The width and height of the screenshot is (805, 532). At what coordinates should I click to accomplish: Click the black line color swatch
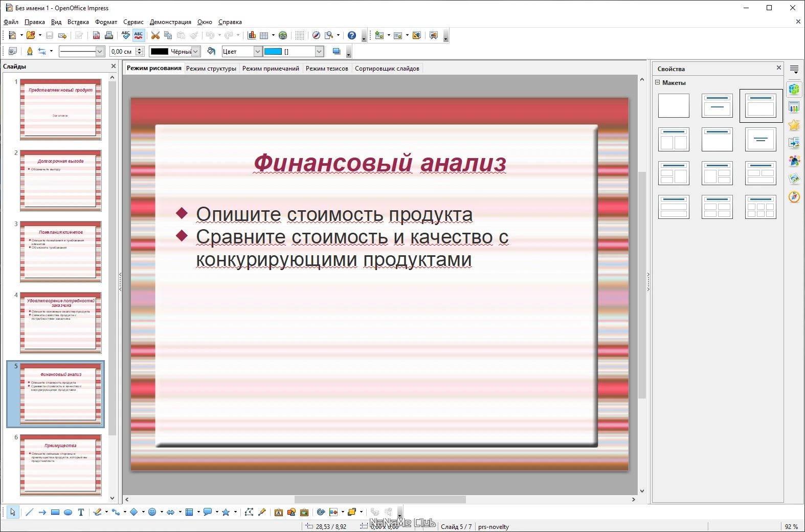[159, 51]
